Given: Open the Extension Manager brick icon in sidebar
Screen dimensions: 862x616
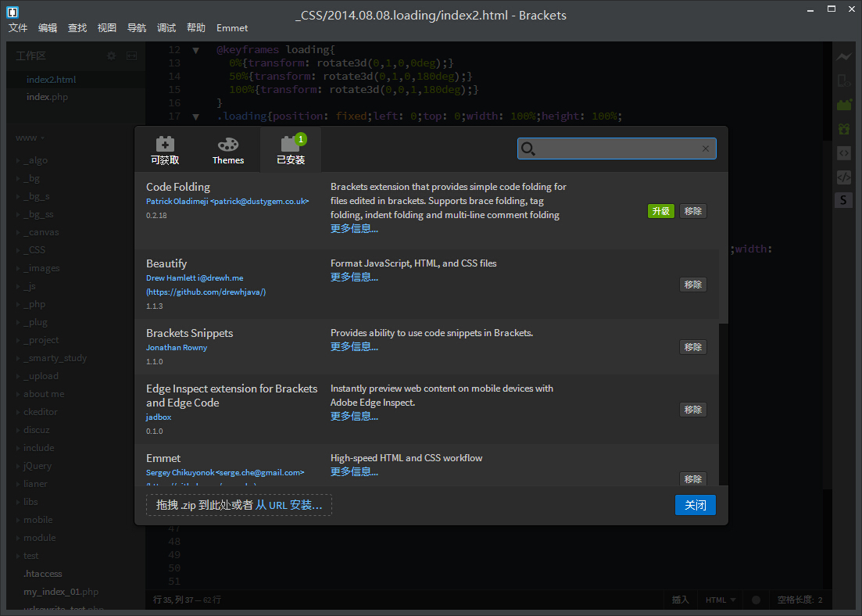Looking at the screenshot, I should (843, 104).
